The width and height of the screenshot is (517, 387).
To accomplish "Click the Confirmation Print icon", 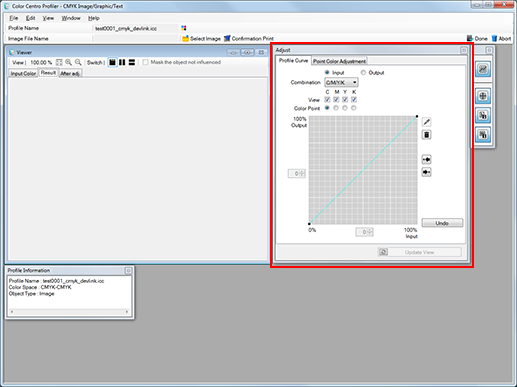I will point(227,38).
